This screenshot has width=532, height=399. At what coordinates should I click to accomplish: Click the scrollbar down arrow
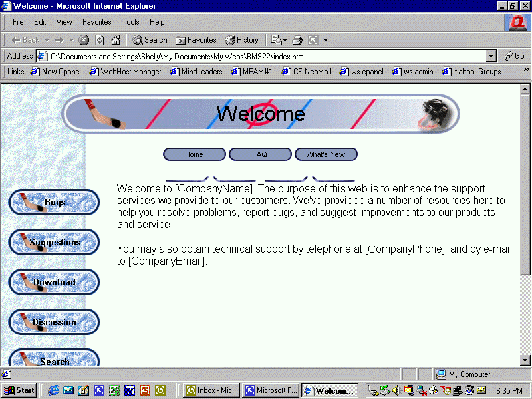click(x=525, y=360)
